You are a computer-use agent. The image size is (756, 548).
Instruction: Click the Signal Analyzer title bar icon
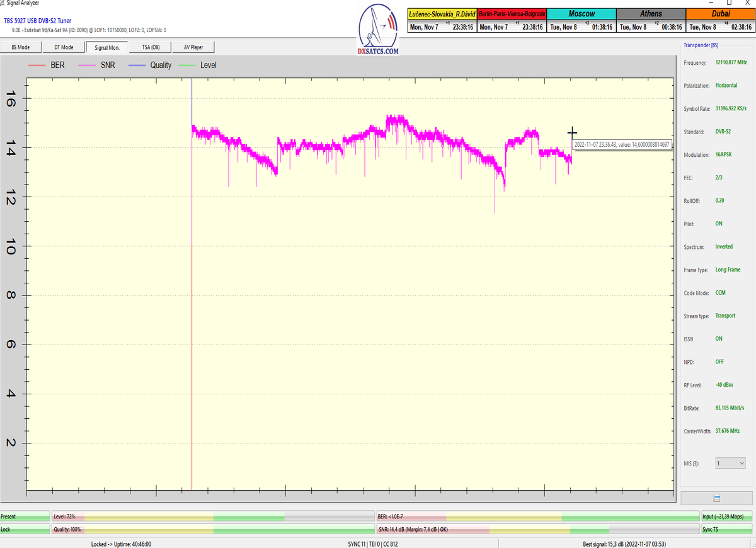(x=3, y=3)
